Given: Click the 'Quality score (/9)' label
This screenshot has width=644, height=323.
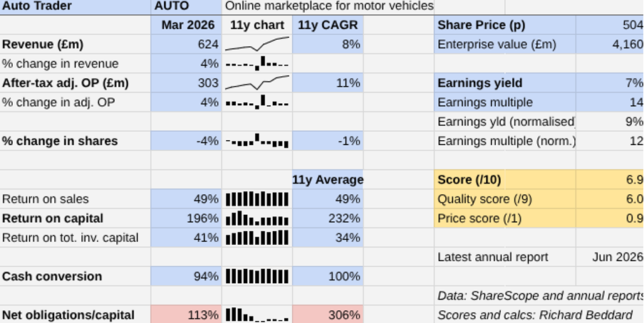Looking at the screenshot, I should click(x=484, y=199).
